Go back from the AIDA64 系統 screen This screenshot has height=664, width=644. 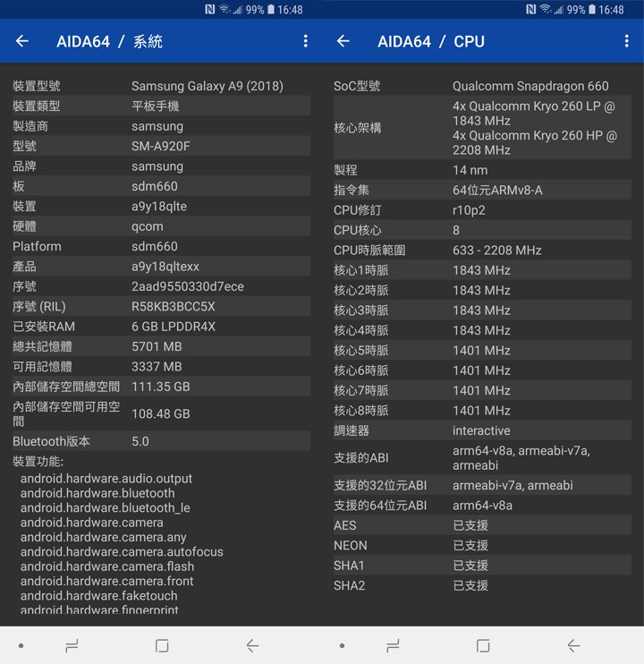click(x=22, y=41)
